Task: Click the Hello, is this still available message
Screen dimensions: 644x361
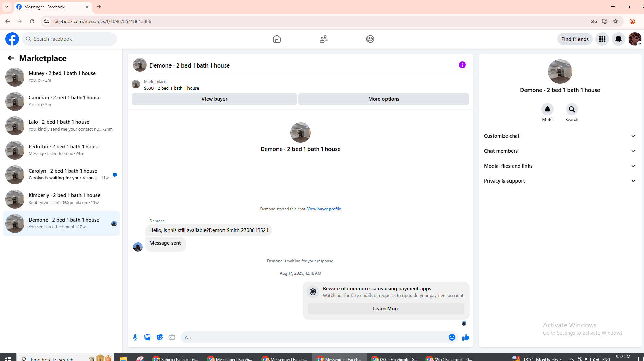Action: click(209, 230)
